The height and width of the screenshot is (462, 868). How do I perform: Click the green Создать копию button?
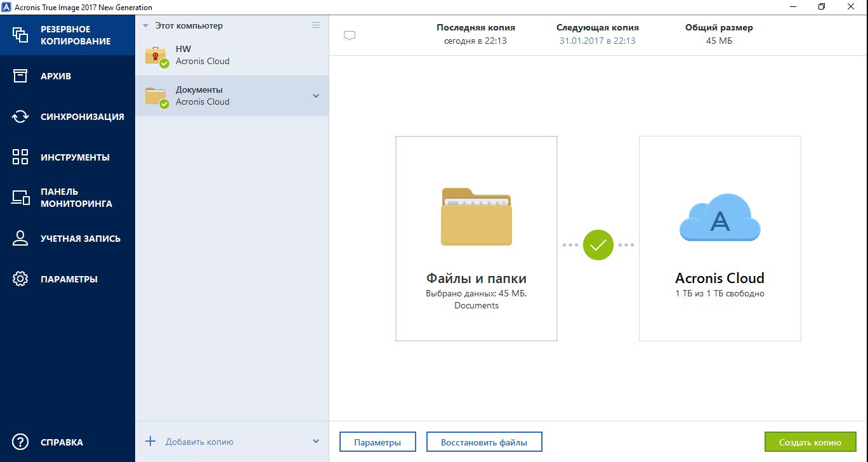[810, 442]
